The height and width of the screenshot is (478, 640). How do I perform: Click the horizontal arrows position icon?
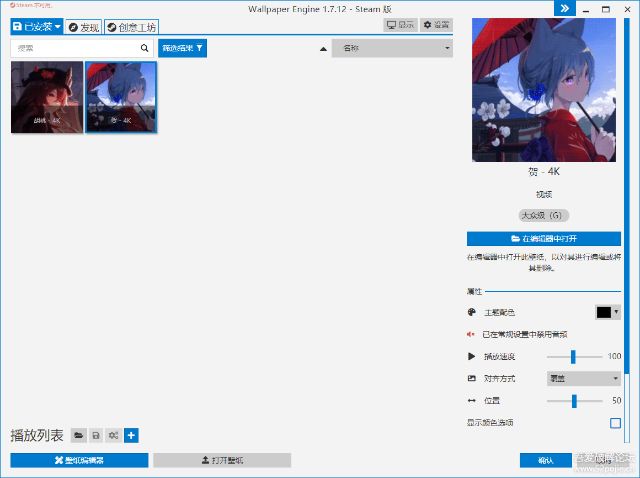(471, 400)
